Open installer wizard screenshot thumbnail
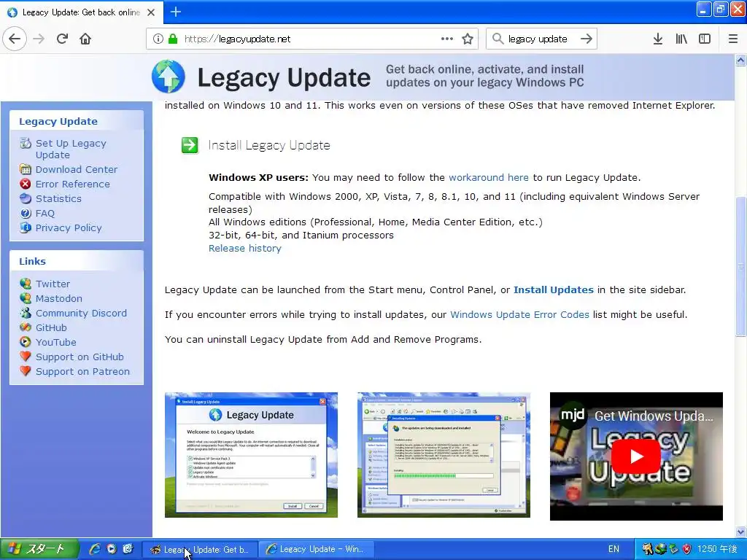 coord(251,455)
